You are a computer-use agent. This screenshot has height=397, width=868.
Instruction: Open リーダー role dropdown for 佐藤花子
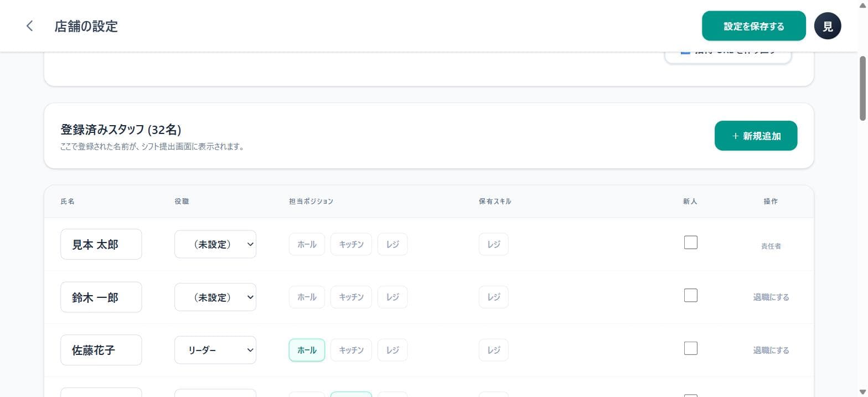[x=215, y=350]
